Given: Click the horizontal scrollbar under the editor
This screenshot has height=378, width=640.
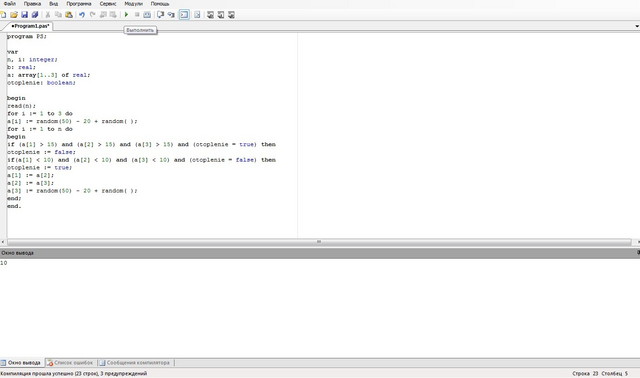Looking at the screenshot, I should (319, 242).
